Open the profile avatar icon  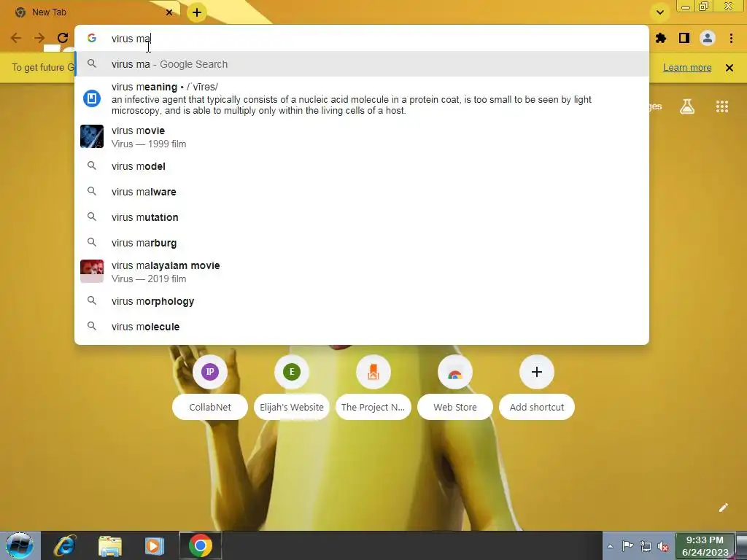click(708, 38)
